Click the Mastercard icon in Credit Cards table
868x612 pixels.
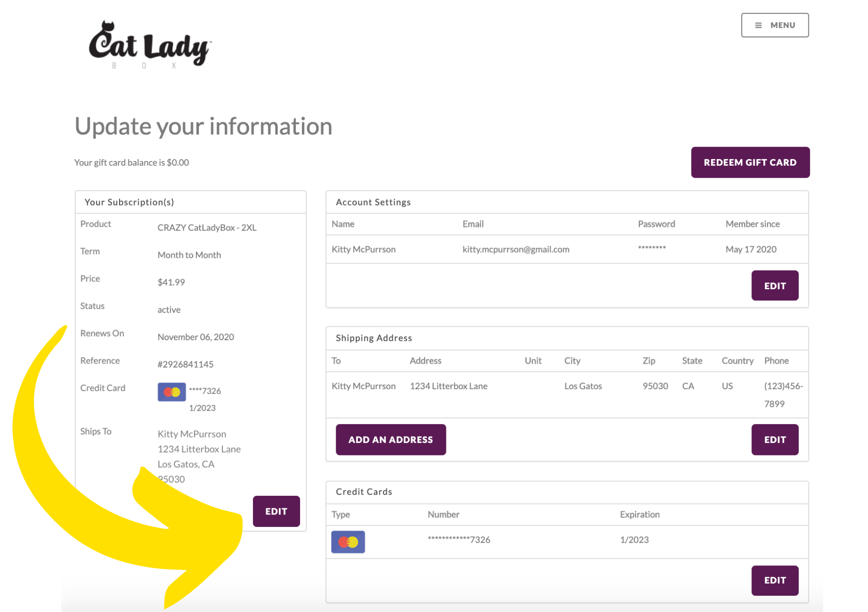tap(348, 542)
